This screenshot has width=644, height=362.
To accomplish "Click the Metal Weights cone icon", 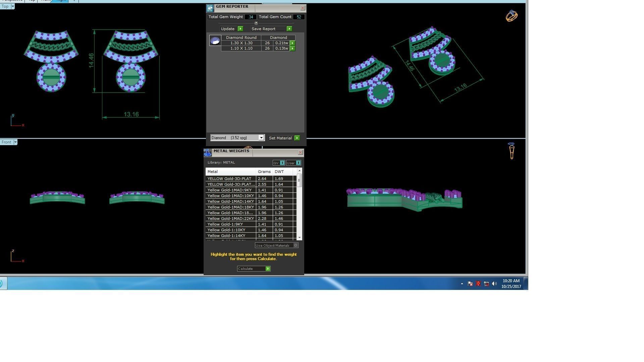I will (x=208, y=153).
